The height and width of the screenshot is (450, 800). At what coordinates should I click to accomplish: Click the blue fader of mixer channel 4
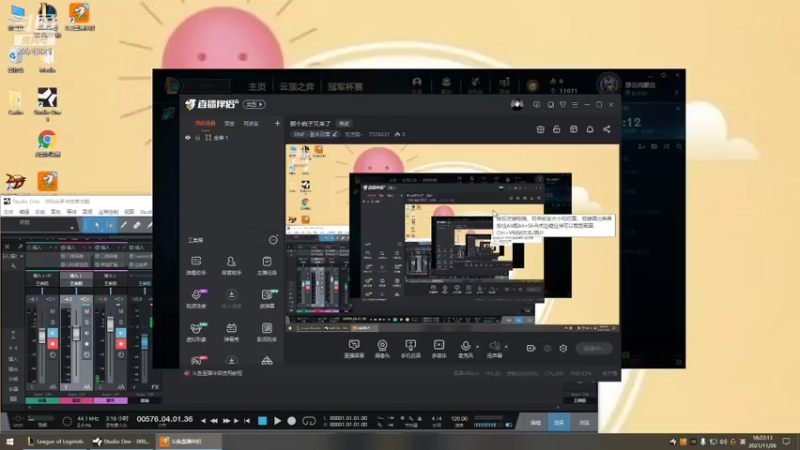point(144,342)
